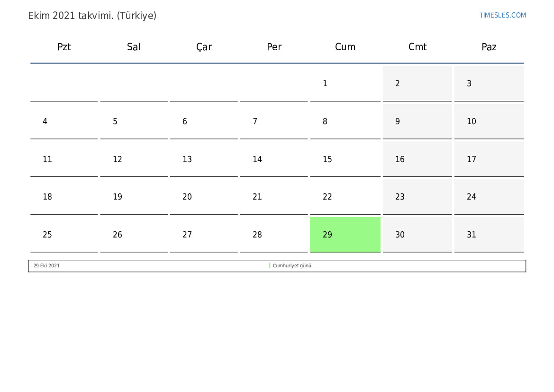Open the TIMESLES.COM link
This screenshot has width=554, height=392.
pyautogui.click(x=502, y=15)
